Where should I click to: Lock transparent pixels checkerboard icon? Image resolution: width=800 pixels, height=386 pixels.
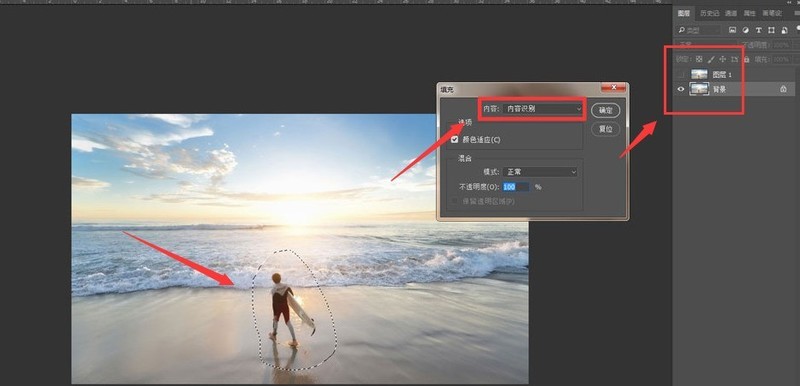coord(699,59)
